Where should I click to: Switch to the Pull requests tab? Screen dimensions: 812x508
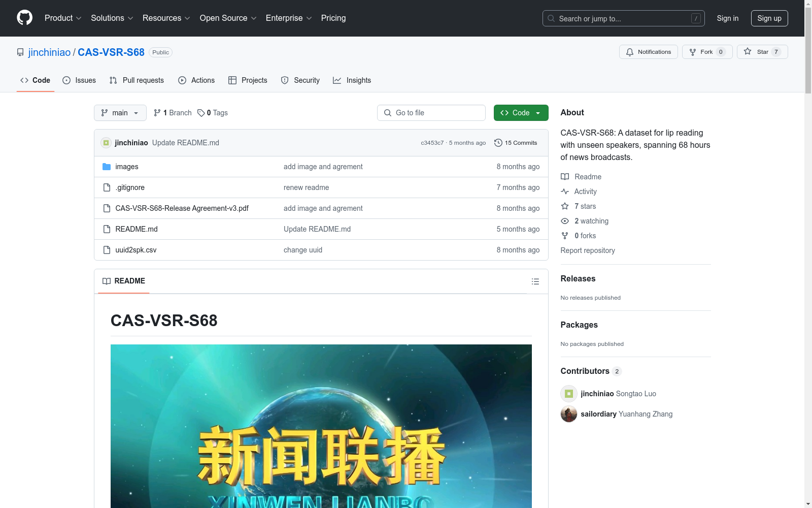pyautogui.click(x=137, y=80)
